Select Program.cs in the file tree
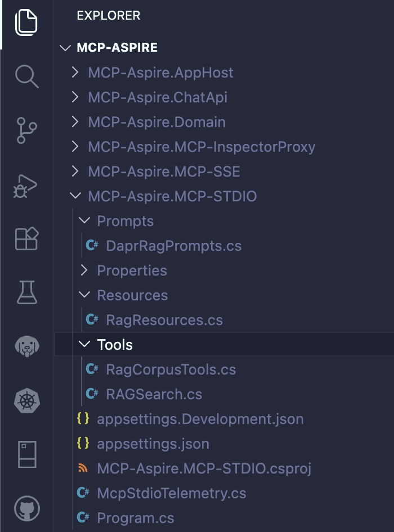 point(136,518)
